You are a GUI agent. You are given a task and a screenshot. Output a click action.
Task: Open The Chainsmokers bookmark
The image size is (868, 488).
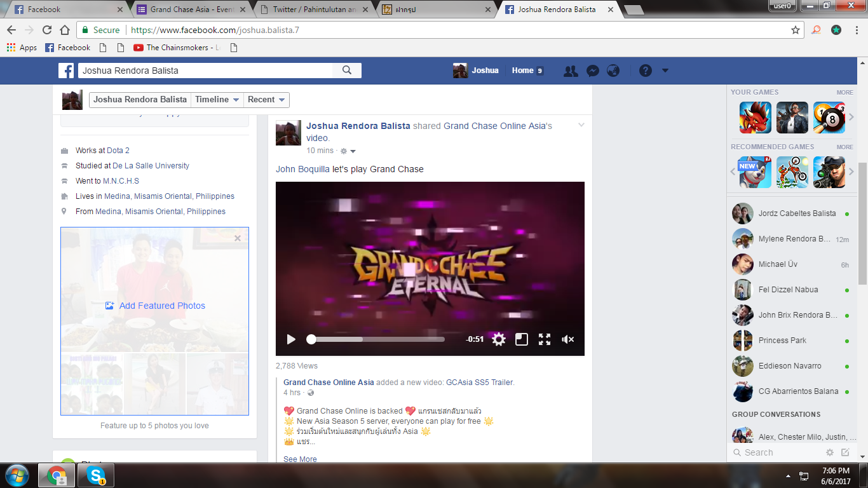tap(177, 48)
